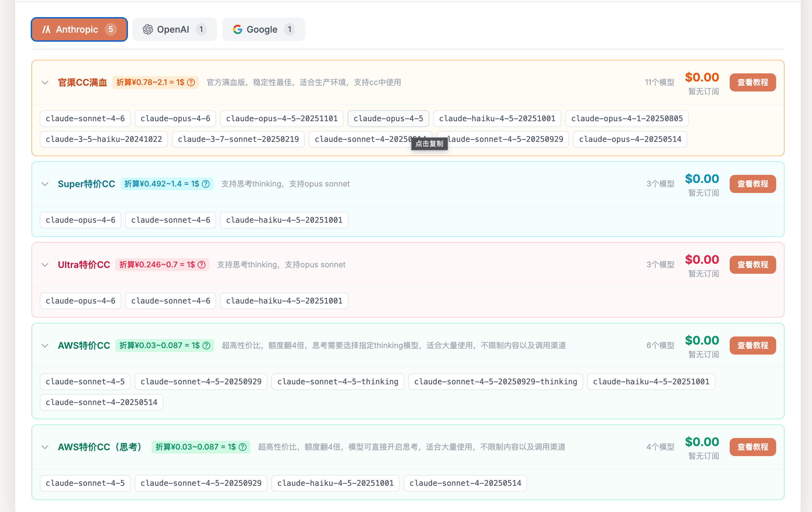This screenshot has height=512, width=812.
Task: Click help icon in AWS特价CC（思考） rate badge
Action: click(x=243, y=447)
